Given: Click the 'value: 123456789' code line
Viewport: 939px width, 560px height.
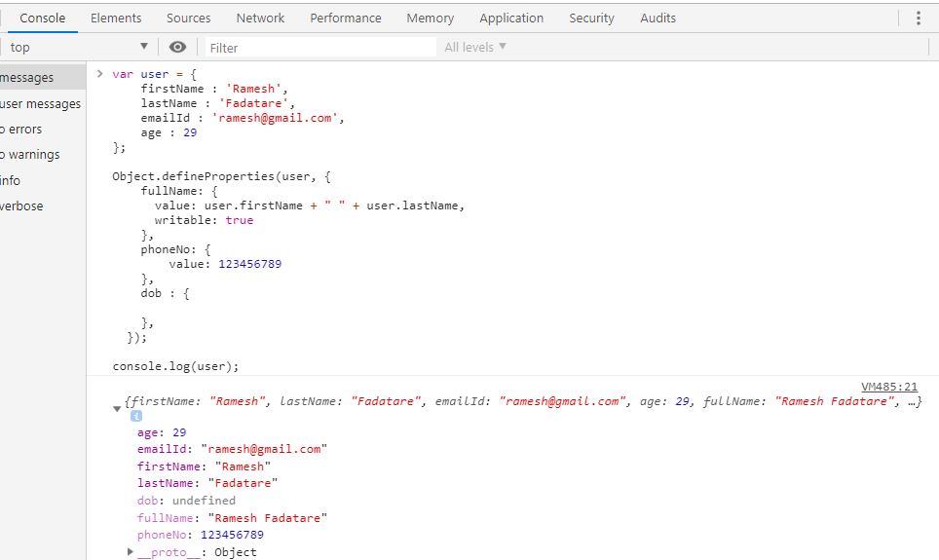Looking at the screenshot, I should 225,264.
